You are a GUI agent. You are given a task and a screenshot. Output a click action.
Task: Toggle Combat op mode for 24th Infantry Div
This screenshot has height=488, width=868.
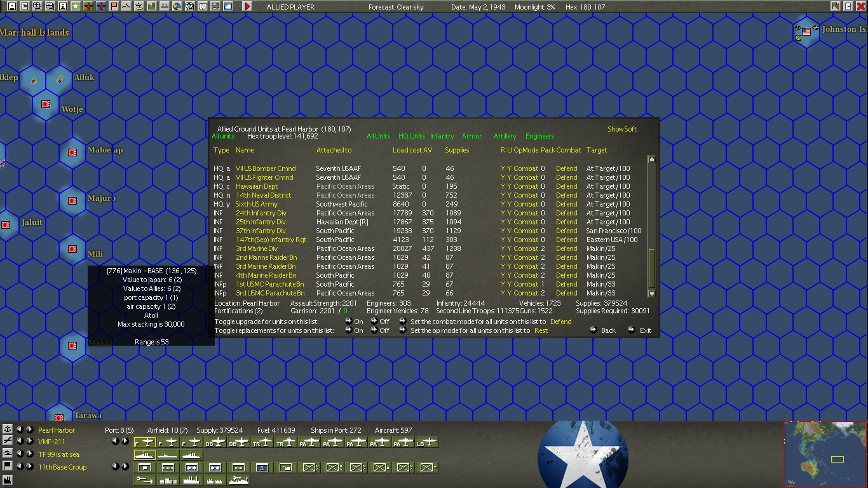(x=526, y=213)
